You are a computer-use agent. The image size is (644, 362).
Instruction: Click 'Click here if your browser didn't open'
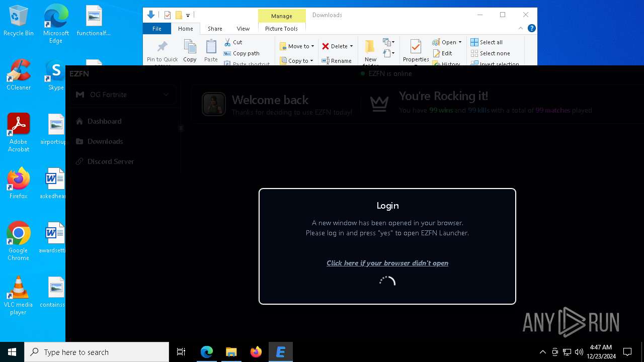tap(387, 263)
